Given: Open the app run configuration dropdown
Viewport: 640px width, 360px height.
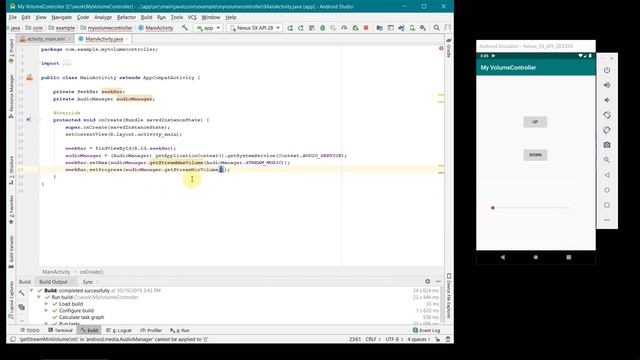Looking at the screenshot, I should pyautogui.click(x=209, y=28).
